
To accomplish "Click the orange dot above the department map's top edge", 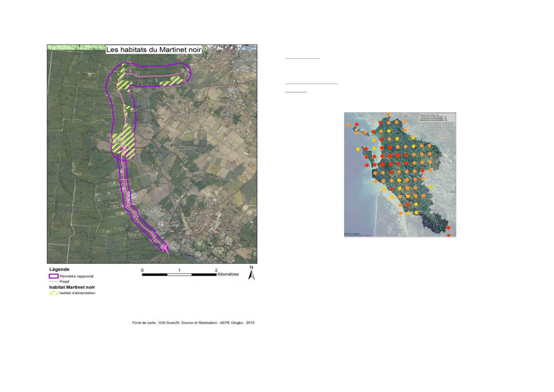I will tap(388, 114).
